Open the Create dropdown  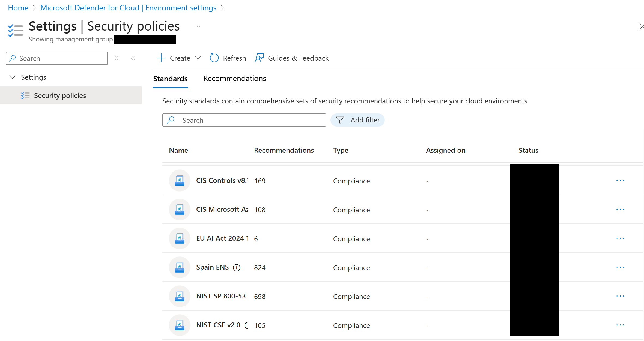click(179, 58)
